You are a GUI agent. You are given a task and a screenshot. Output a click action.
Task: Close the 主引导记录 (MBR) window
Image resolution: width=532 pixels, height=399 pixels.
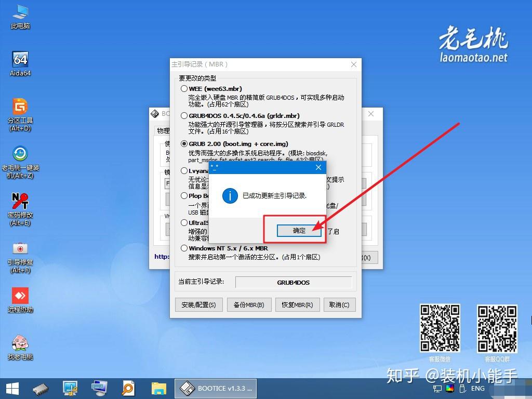353,64
